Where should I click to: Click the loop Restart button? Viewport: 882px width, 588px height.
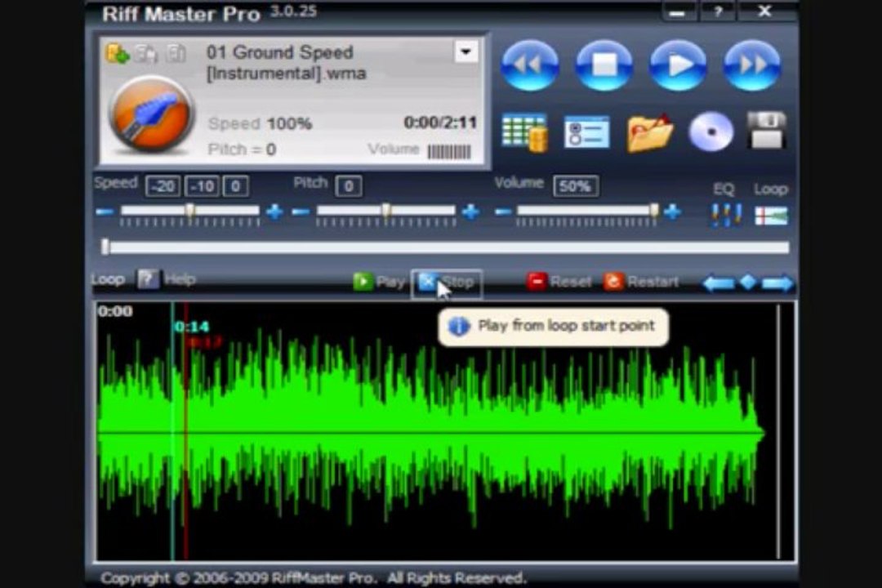641,281
